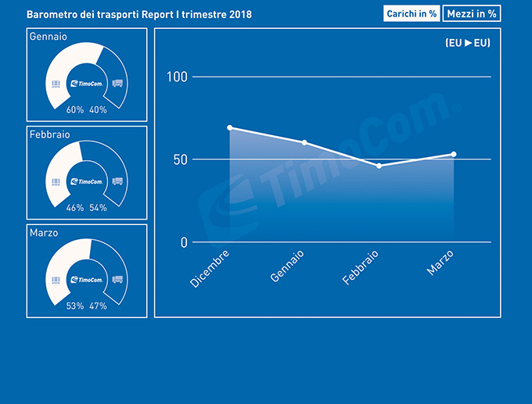Switch to the Mezzi in % view
The width and height of the screenshot is (532, 404).
pos(472,14)
